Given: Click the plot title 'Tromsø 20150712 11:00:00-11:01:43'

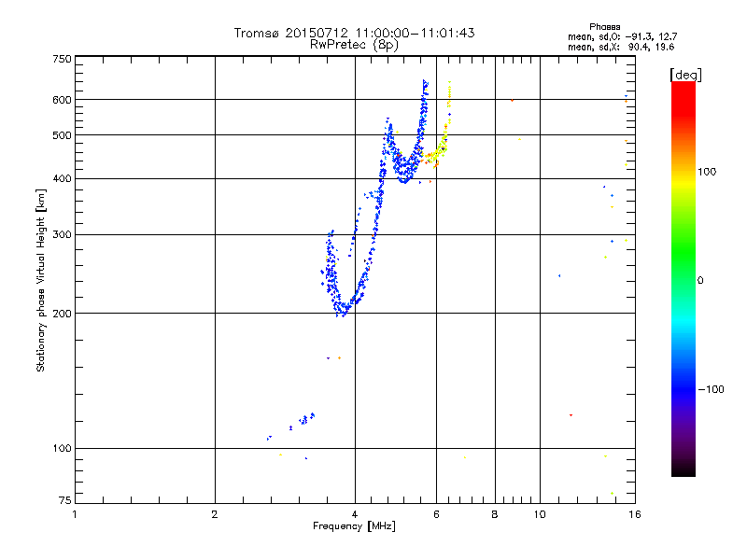Looking at the screenshot, I should pos(354,33).
